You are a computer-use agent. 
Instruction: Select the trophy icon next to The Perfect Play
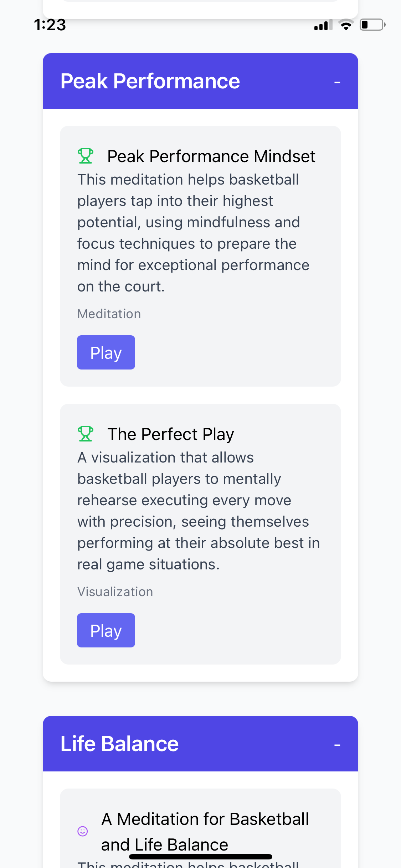tap(85, 434)
